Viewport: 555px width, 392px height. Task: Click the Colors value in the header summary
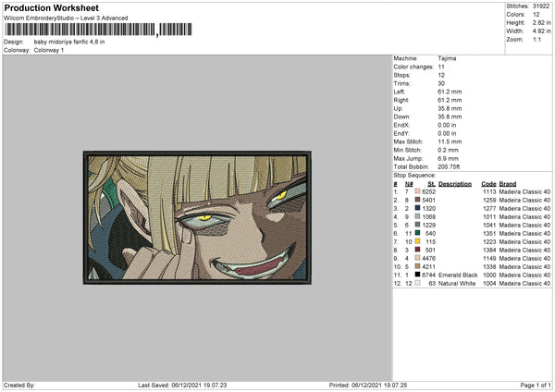(536, 15)
